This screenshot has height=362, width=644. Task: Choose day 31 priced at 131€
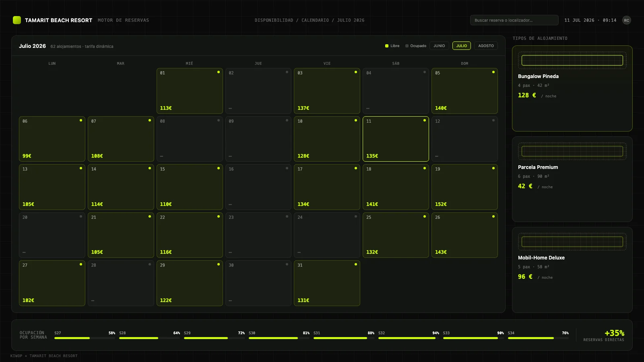(x=327, y=283)
